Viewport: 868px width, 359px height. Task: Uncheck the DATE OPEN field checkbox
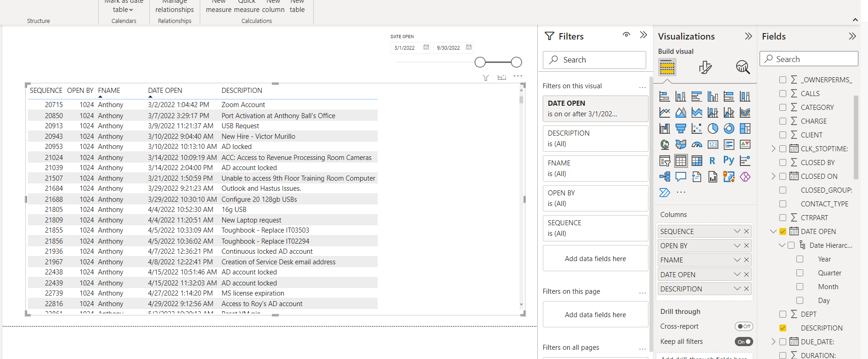coord(783,231)
